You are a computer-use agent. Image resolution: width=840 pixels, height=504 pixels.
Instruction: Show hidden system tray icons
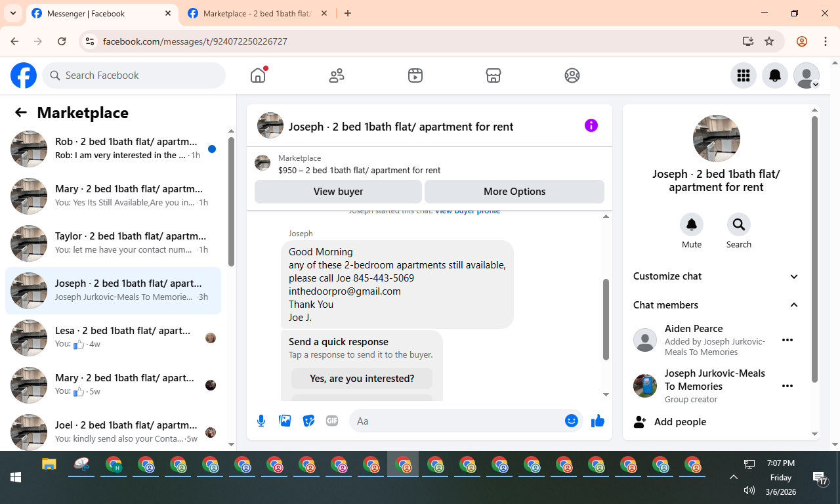(x=734, y=477)
